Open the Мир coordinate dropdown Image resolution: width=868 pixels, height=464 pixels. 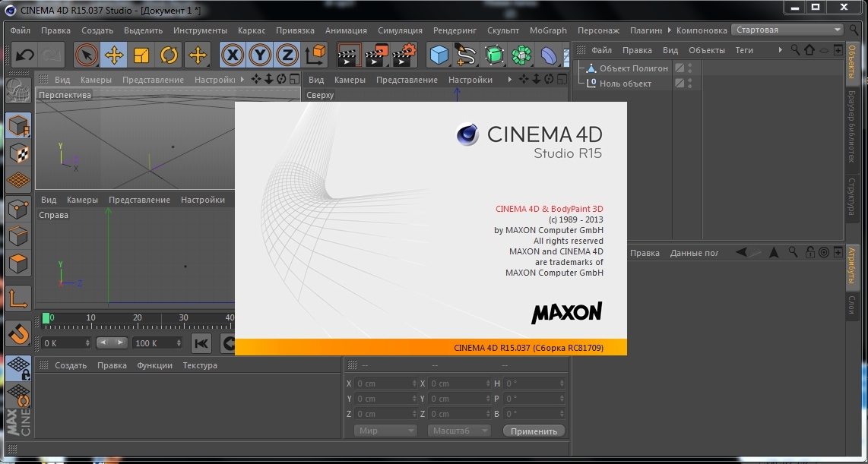[385, 431]
